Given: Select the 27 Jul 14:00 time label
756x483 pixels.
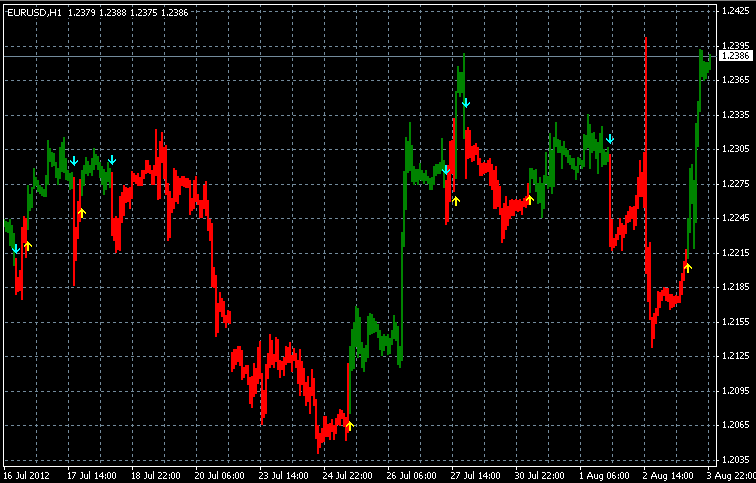Looking at the screenshot, I should (x=475, y=476).
